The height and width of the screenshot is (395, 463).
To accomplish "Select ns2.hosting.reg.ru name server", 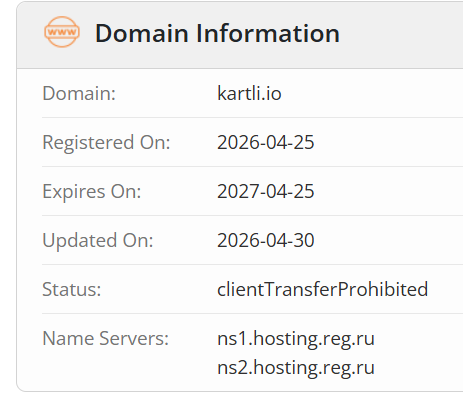I will (296, 368).
